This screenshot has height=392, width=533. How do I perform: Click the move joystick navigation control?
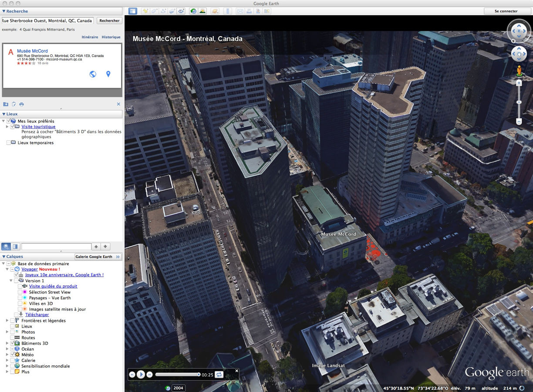(519, 54)
